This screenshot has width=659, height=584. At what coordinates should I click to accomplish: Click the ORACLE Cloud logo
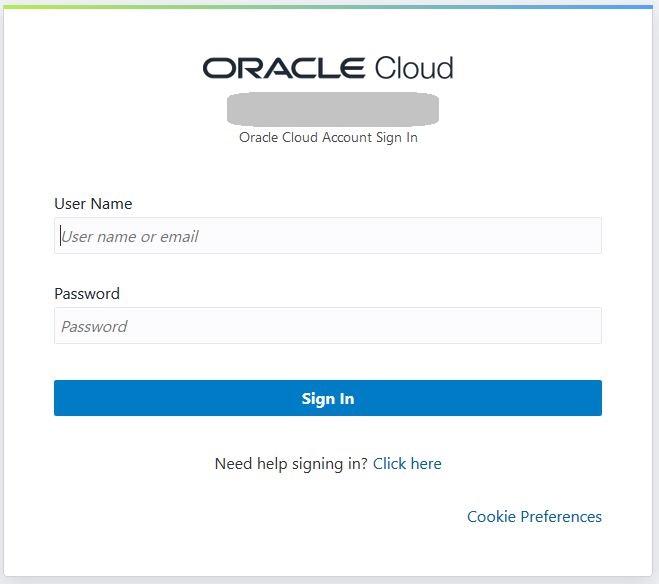tap(328, 68)
